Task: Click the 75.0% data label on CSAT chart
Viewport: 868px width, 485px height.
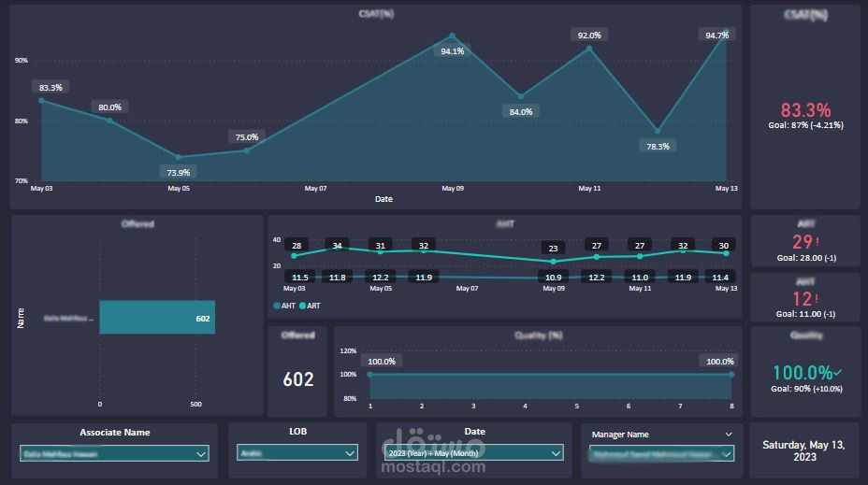Action: [x=247, y=137]
